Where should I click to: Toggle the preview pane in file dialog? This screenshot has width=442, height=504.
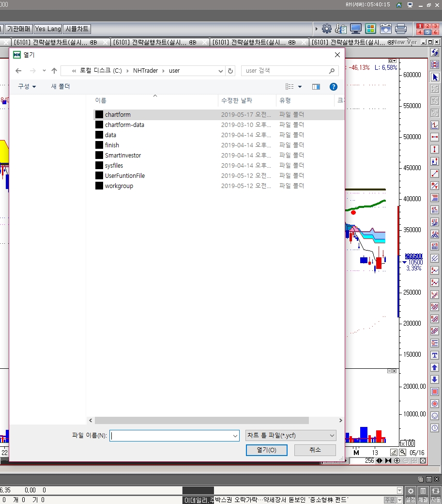pos(316,87)
